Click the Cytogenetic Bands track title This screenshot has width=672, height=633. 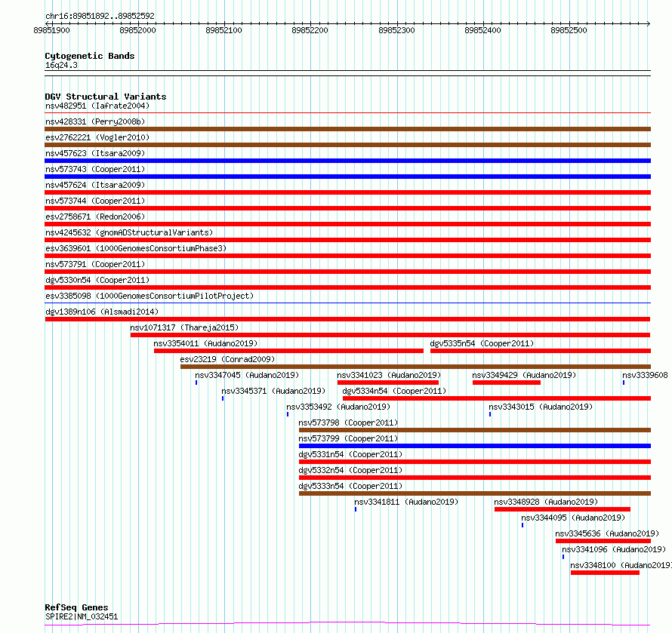click(x=90, y=56)
